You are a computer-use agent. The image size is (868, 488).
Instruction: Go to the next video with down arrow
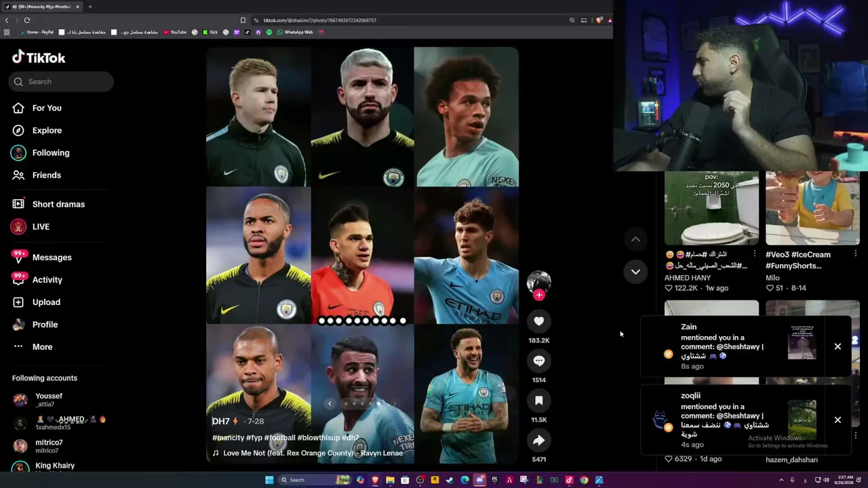635,272
